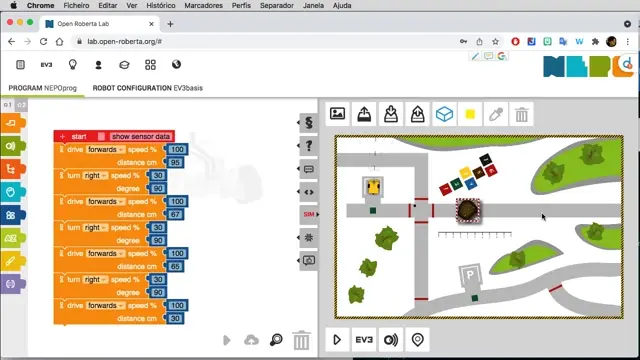Add a blue obstacle cube
This screenshot has height=360, width=640.
444,114
